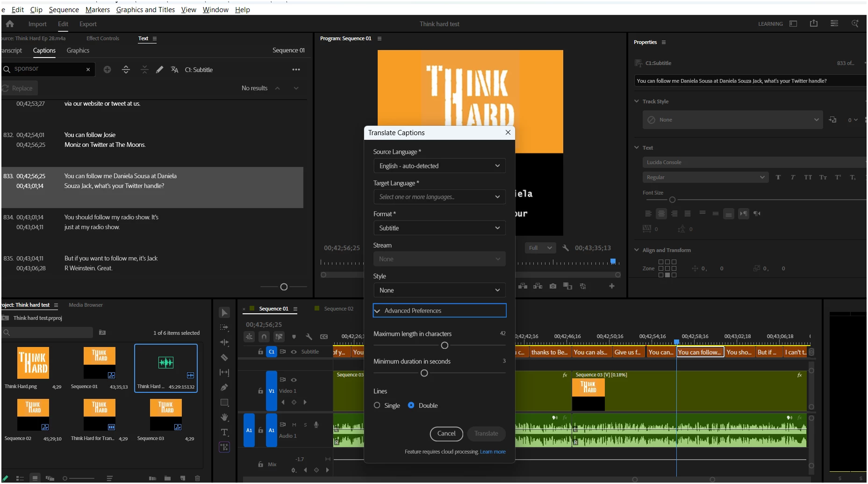The image size is (868, 484).
Task: Add a marker in the timeline
Action: (294, 337)
